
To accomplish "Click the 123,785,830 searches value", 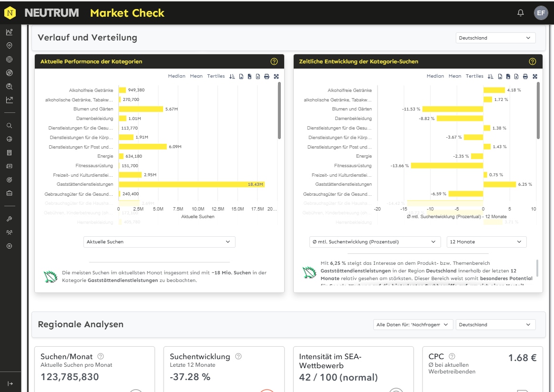I will pos(70,377).
